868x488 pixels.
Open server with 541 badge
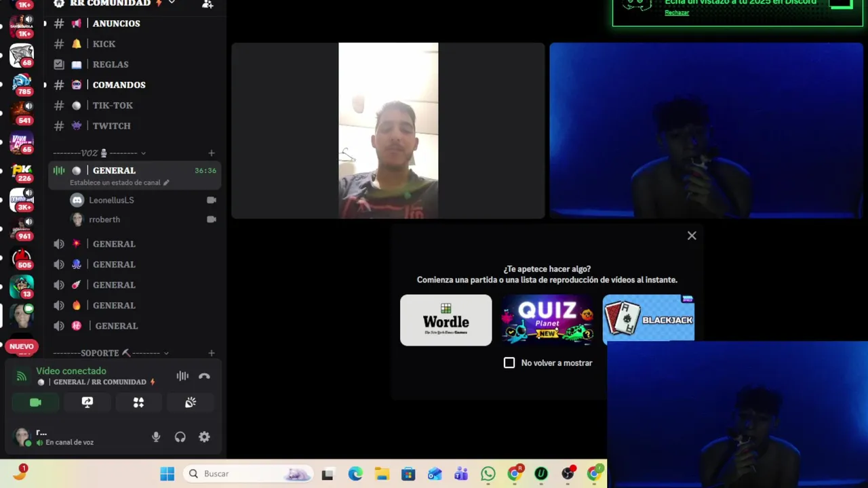click(x=22, y=112)
